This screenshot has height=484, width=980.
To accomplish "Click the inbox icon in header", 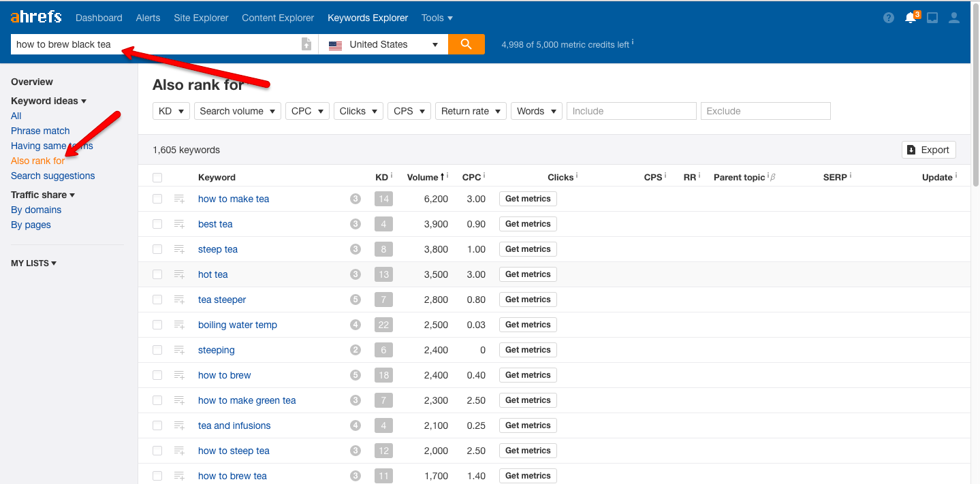I will [x=932, y=18].
